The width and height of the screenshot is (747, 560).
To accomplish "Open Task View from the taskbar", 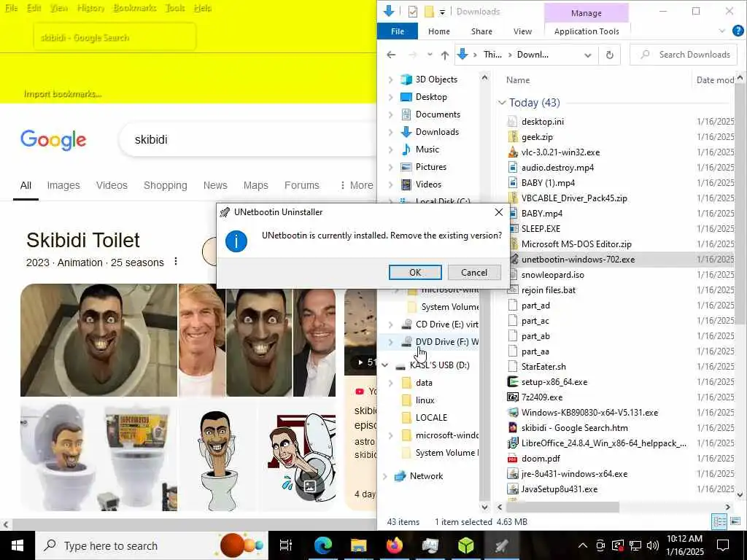I will tap(285, 545).
